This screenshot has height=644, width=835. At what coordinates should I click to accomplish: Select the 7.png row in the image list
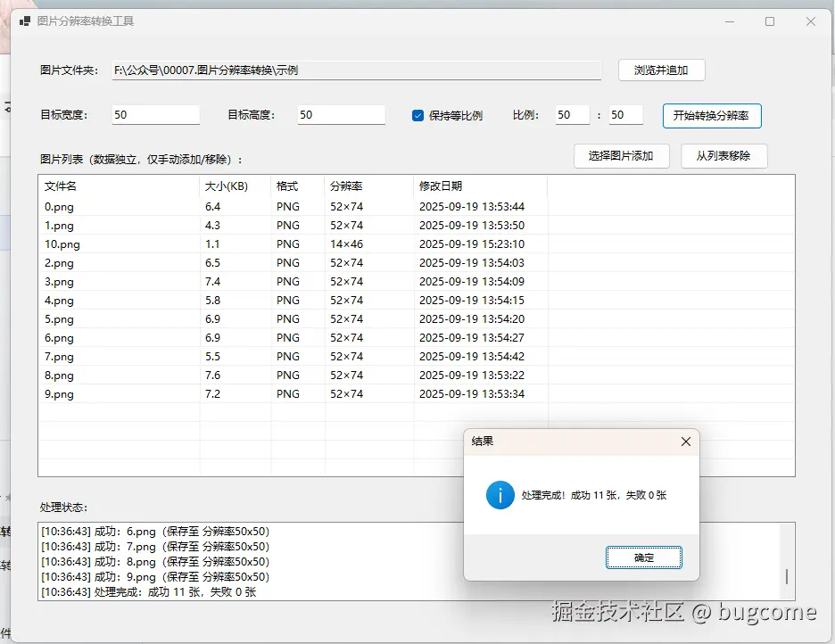tap(417, 357)
